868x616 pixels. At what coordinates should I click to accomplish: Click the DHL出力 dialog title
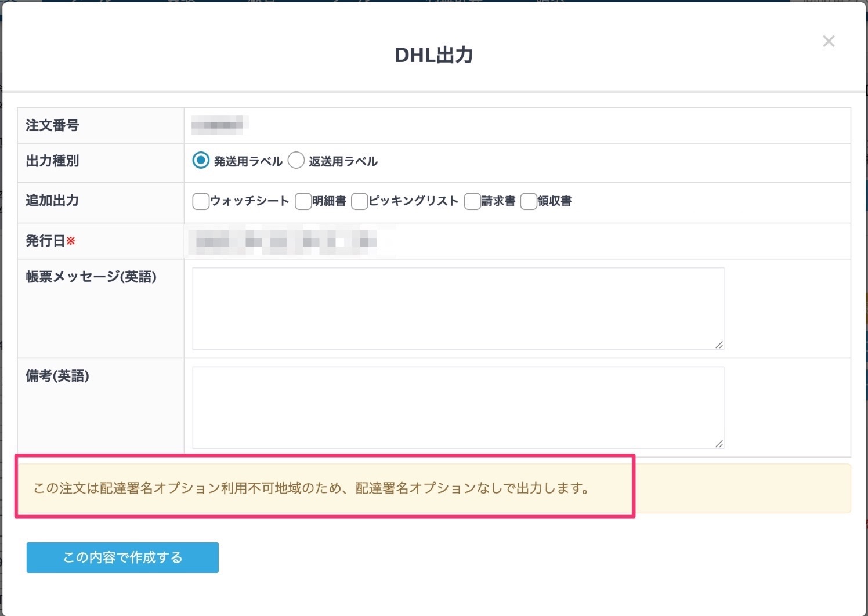pyautogui.click(x=434, y=55)
